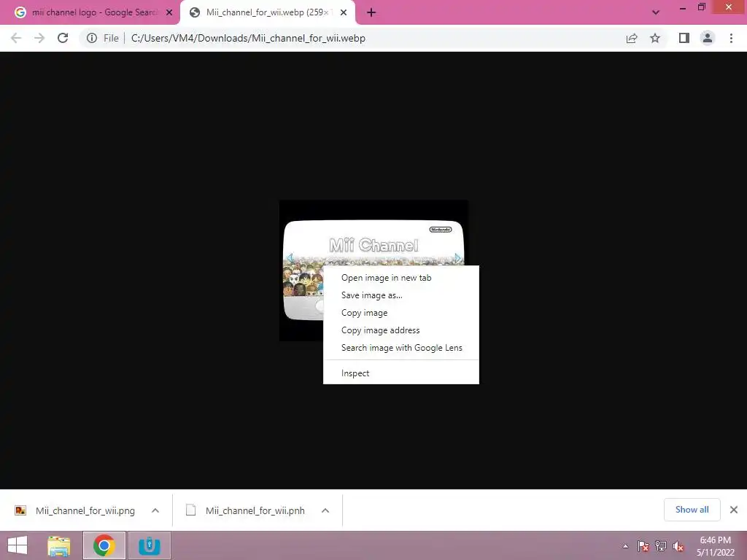Go forward using the forward arrow
747x560 pixels.
point(39,38)
